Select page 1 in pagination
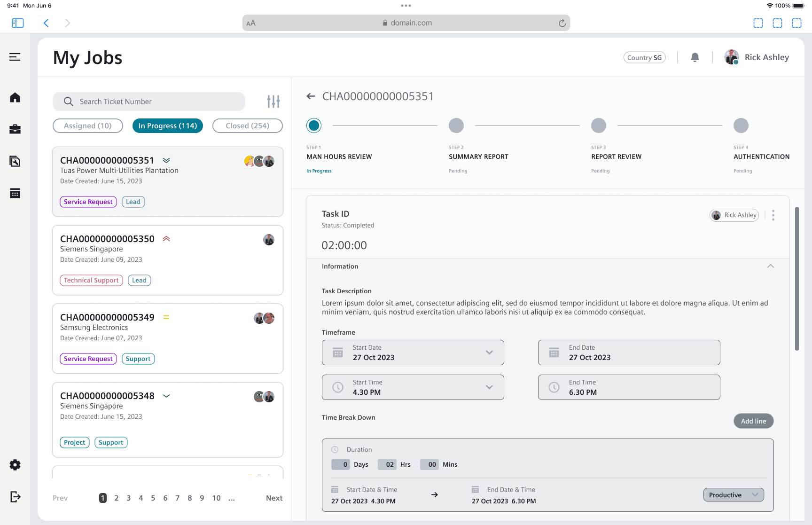The image size is (812, 525). pos(103,498)
